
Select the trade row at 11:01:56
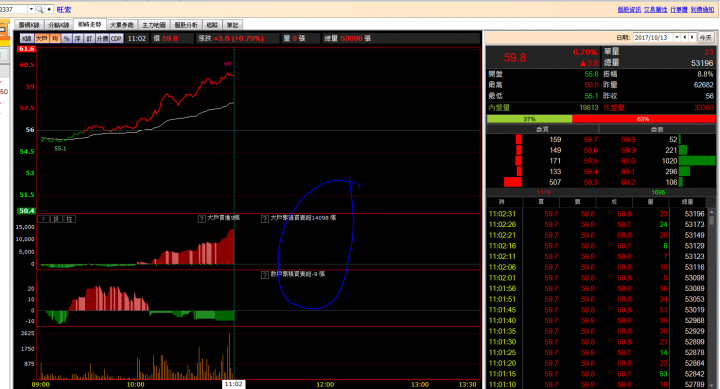pyautogui.click(x=597, y=288)
